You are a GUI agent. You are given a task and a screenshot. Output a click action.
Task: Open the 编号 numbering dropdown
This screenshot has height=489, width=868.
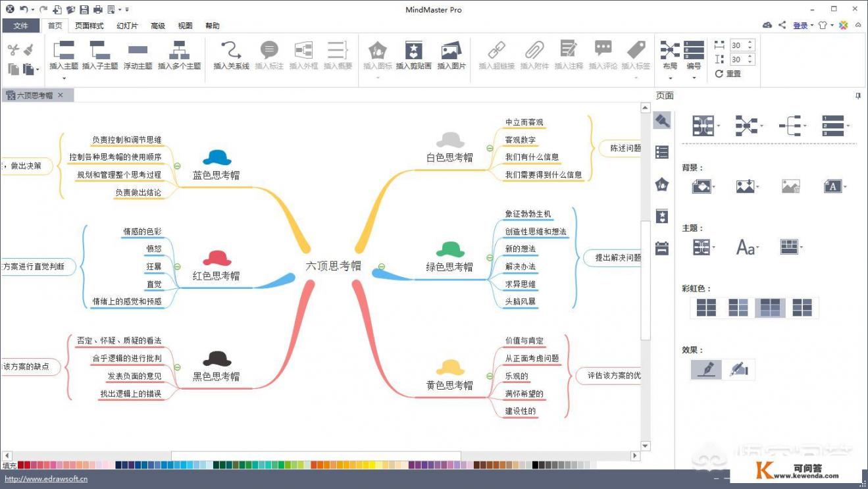coord(694,61)
